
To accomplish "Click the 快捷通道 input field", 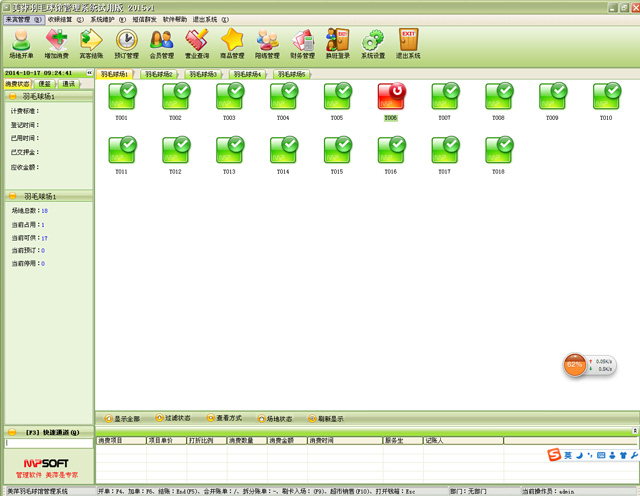I will [48, 441].
